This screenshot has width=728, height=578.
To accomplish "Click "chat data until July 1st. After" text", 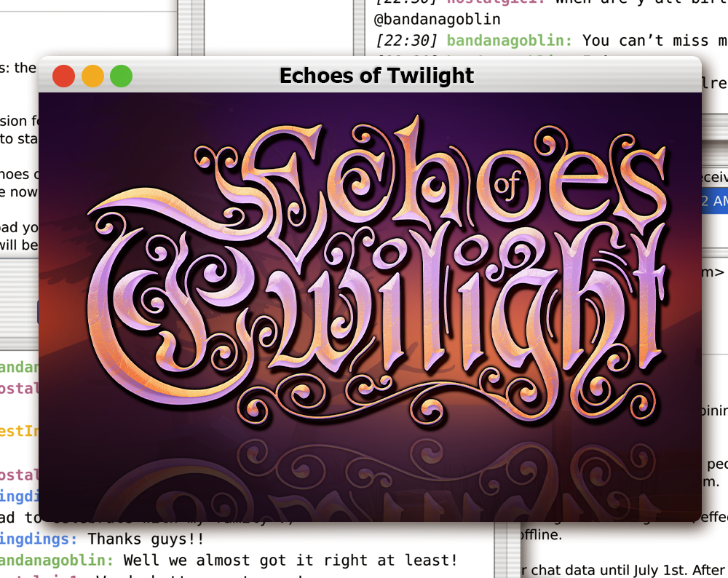I will click(629, 570).
